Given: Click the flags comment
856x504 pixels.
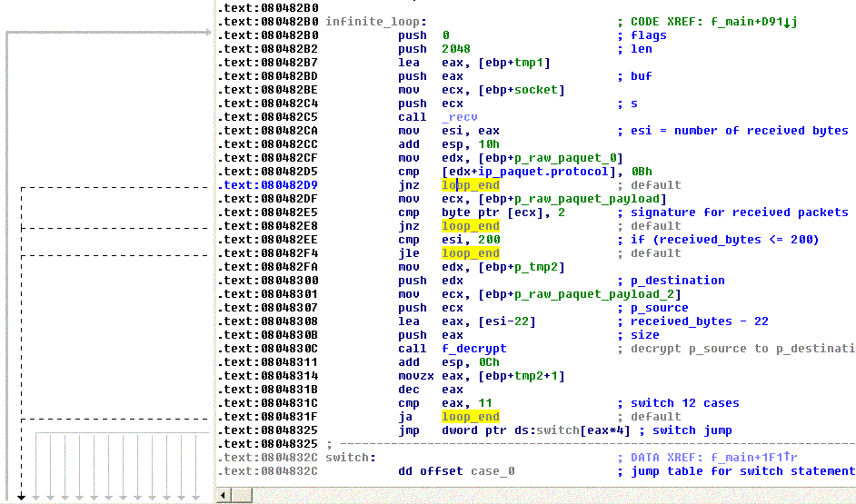Looking at the screenshot, I should [x=649, y=35].
